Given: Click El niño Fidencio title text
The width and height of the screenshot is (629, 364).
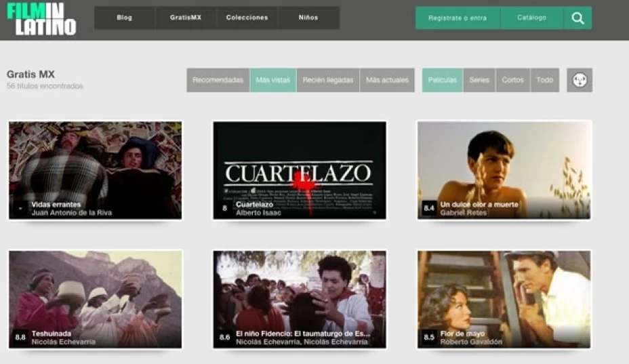Looking at the screenshot, I should [303, 333].
